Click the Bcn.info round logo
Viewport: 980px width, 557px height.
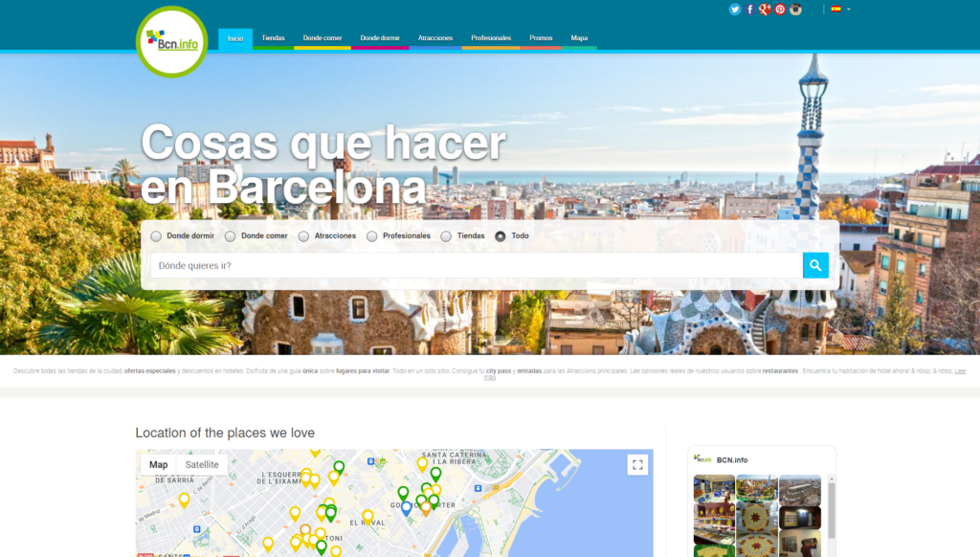[172, 42]
